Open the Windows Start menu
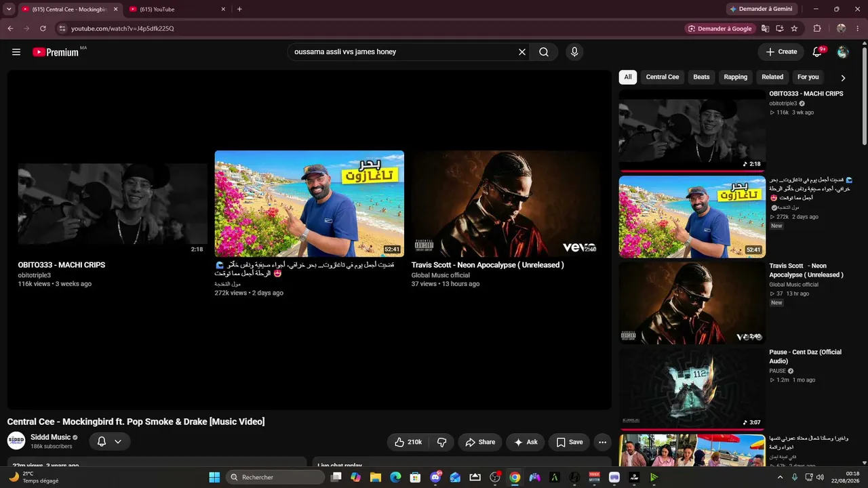The image size is (868, 488). click(x=214, y=477)
